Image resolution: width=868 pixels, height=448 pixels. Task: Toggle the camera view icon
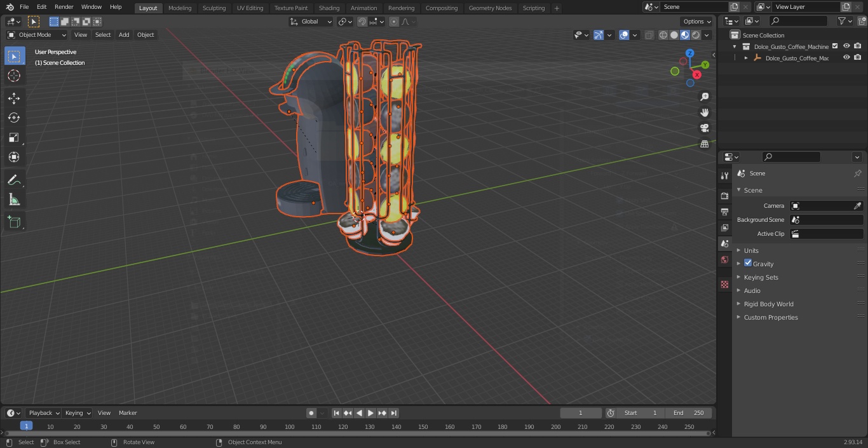[704, 128]
